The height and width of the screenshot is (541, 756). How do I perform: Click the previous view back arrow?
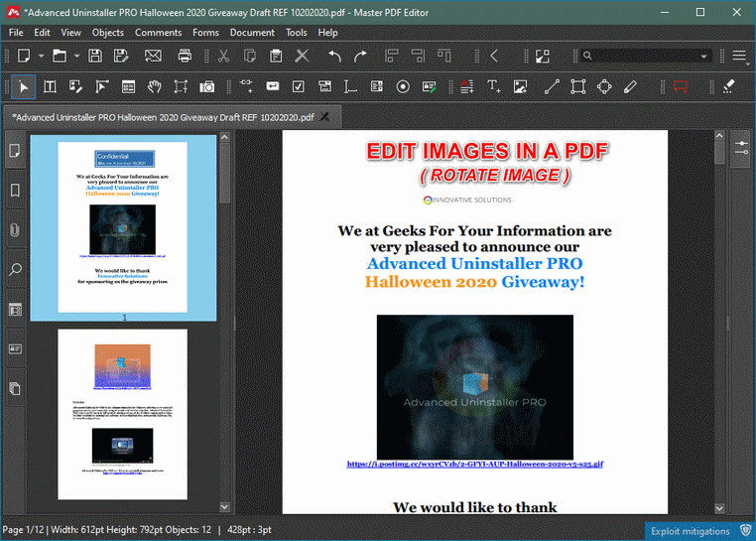pyautogui.click(x=494, y=56)
